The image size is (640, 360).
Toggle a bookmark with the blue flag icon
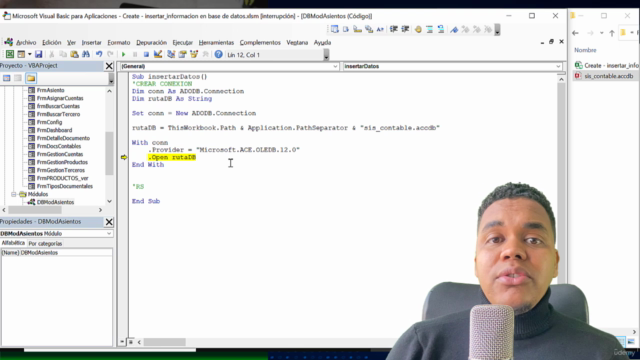point(454,29)
